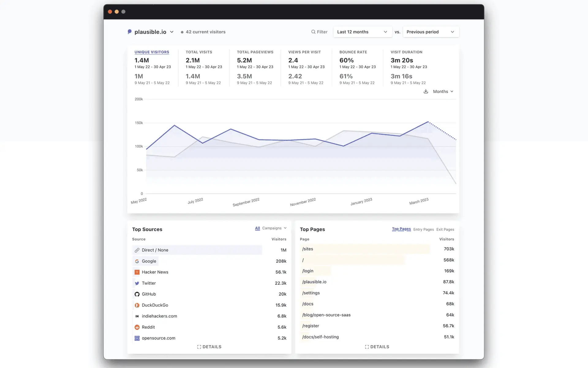Image resolution: width=588 pixels, height=368 pixels.
Task: Open the Last 12 months date dropdown
Action: click(362, 32)
